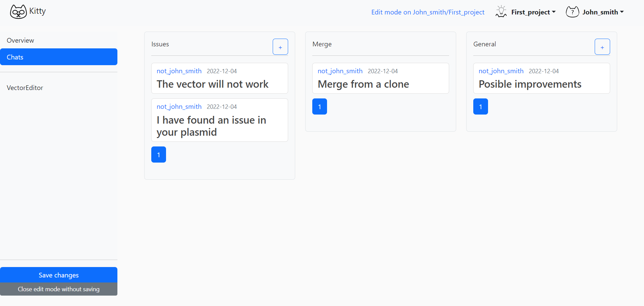The image size is (644, 306).
Task: Select page 1 in Merge pagination
Action: pyautogui.click(x=320, y=106)
